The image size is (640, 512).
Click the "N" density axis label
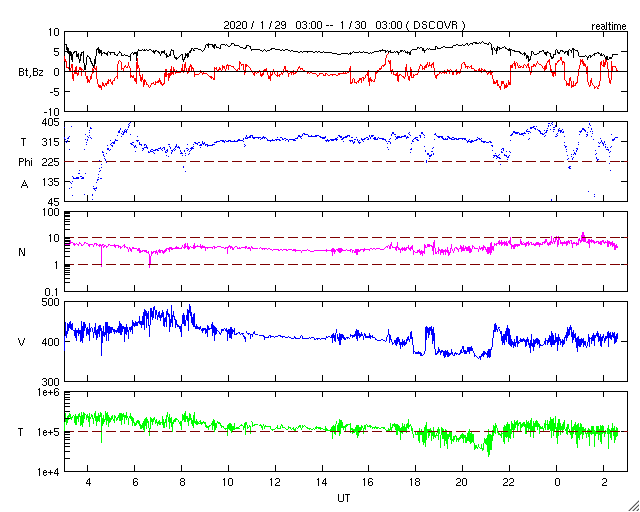tap(22, 252)
